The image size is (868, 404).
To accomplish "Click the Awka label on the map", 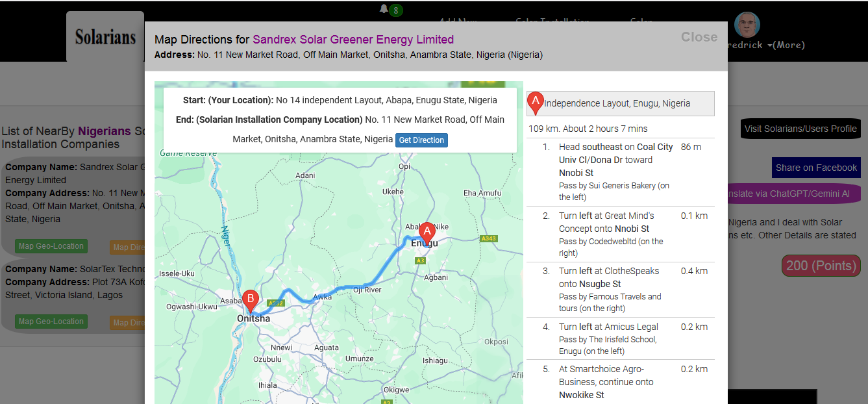I will [323, 297].
